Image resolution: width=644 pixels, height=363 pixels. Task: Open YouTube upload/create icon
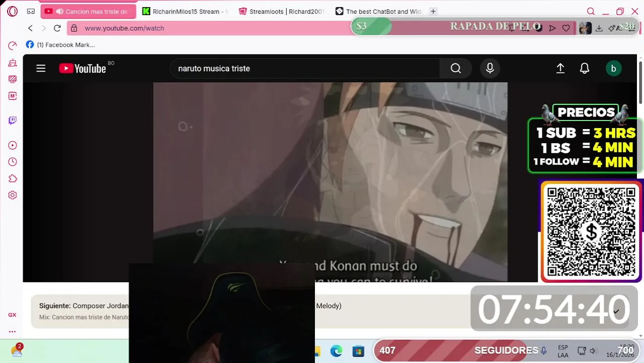(560, 69)
